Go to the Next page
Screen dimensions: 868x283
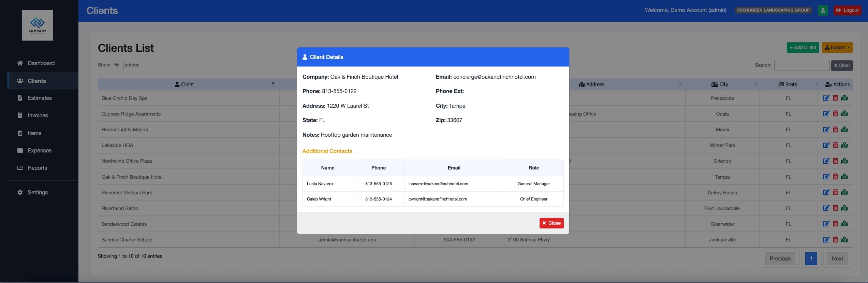point(837,258)
